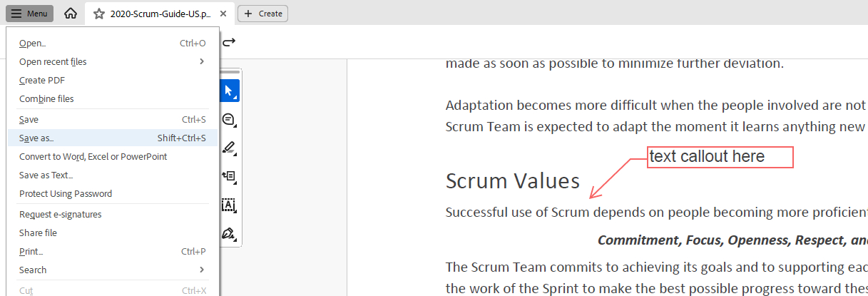
Task: Select the Highlight pen tool
Action: pos(229,148)
